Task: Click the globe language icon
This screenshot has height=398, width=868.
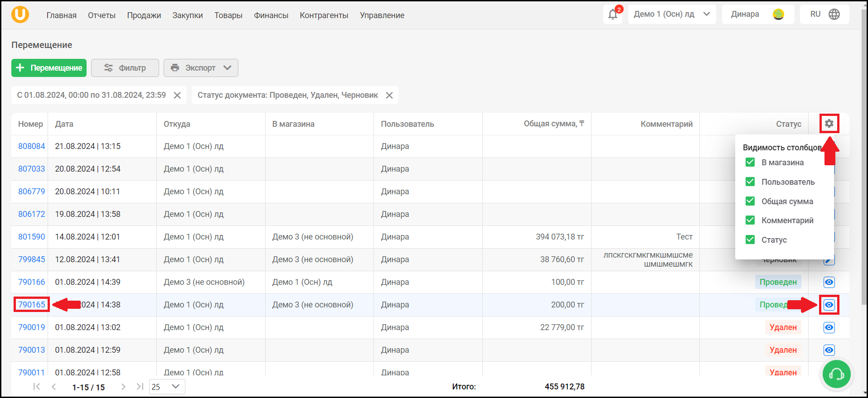Action: click(834, 14)
